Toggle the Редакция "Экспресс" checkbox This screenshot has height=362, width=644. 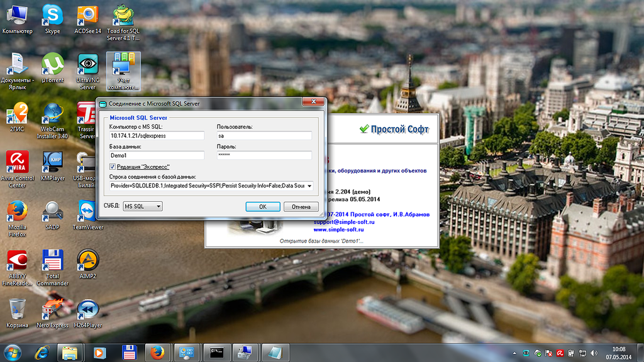coord(113,167)
